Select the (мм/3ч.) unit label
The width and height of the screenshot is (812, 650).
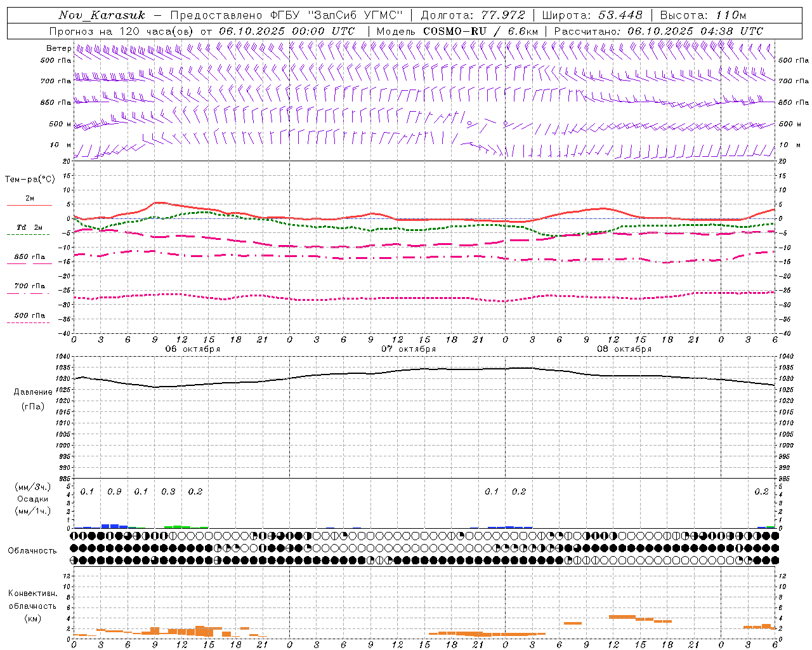pos(32,487)
